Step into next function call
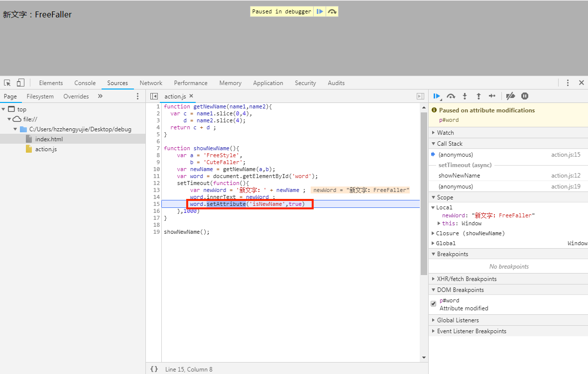This screenshot has width=588, height=374. click(x=465, y=96)
